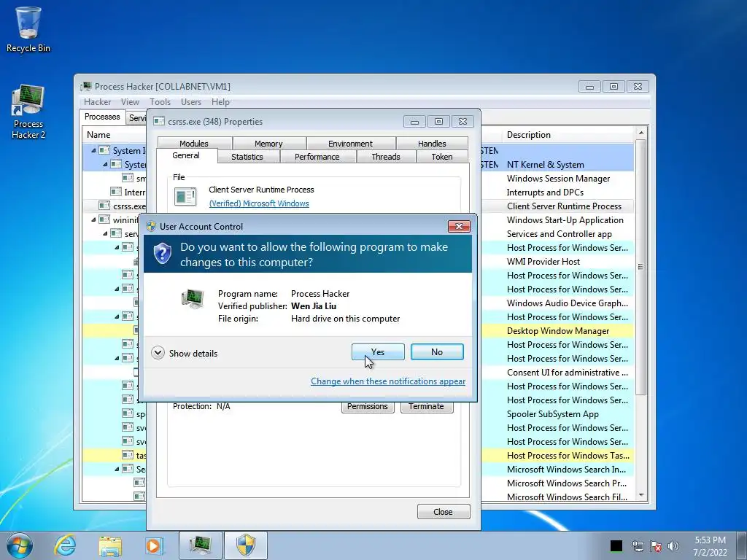747x560 pixels.
Task: Open the Help menu in Process Hacker
Action: point(220,102)
